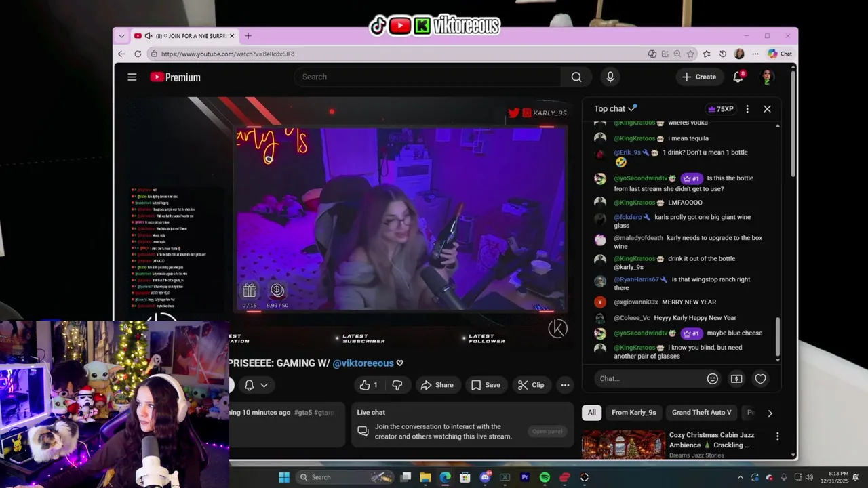Click the browser address bar URL

point(227,54)
